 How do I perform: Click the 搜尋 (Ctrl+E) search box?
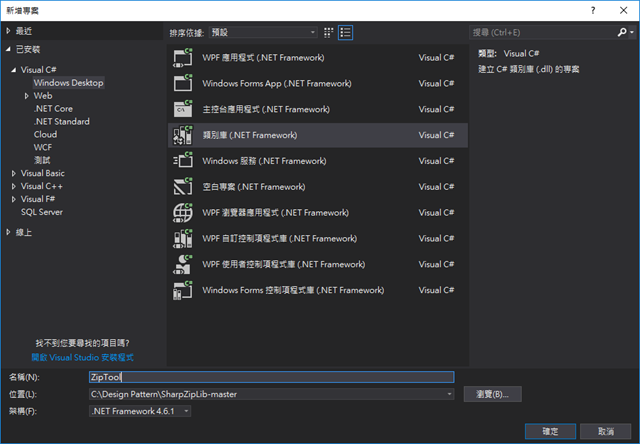543,32
